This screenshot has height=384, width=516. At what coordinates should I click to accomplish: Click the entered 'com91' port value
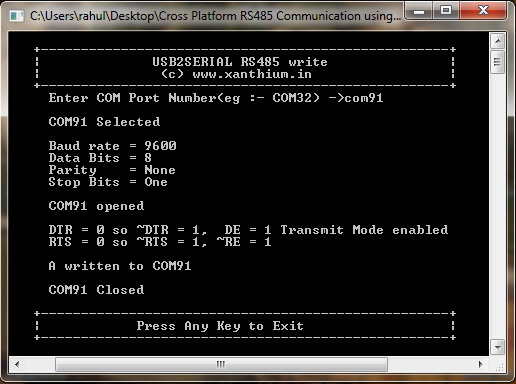(x=364, y=98)
